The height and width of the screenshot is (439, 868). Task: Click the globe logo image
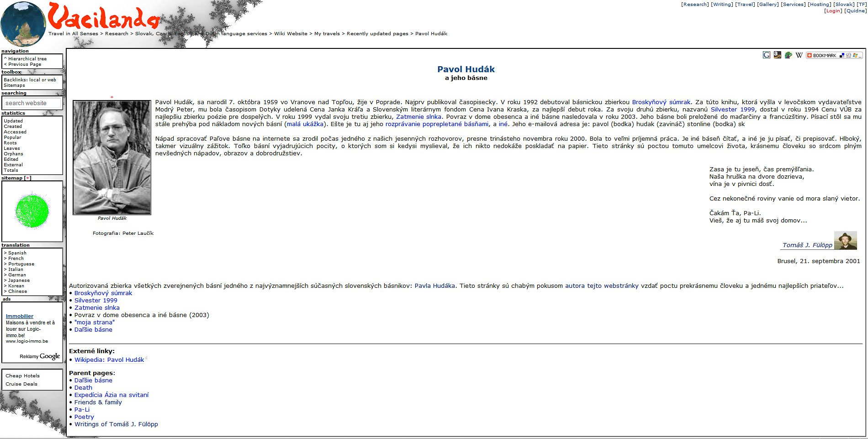pos(23,24)
